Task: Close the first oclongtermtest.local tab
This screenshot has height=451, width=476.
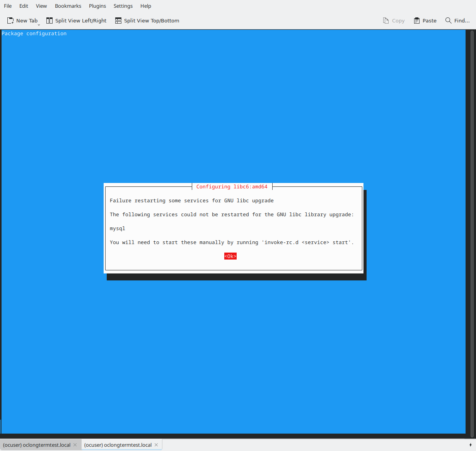Action: [x=75, y=445]
